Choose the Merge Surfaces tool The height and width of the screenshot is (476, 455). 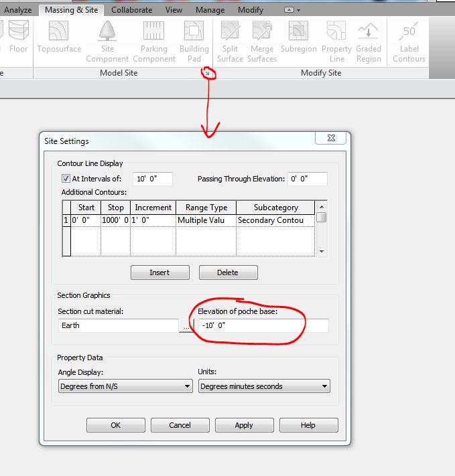262,42
